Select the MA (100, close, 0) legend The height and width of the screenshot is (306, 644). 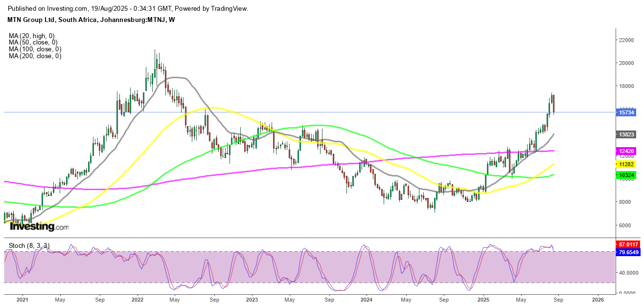35,49
